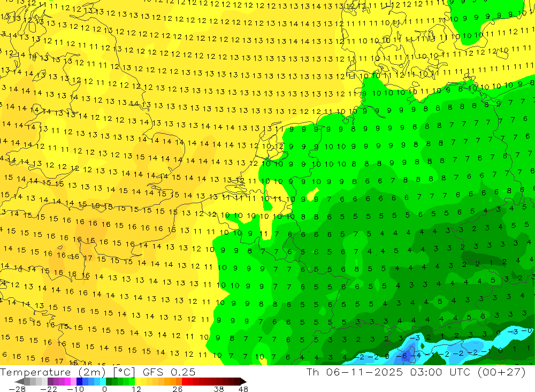Click the "12" legend scale label
The width and height of the screenshot is (535, 392).
(x=136, y=389)
